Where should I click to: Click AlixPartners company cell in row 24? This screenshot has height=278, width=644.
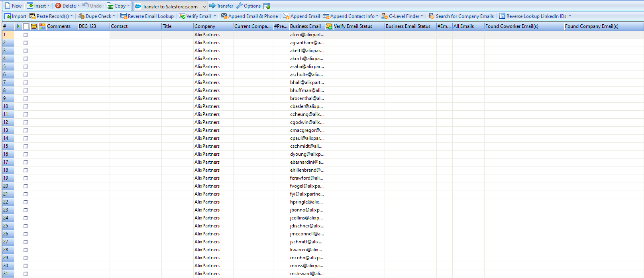coord(213,218)
